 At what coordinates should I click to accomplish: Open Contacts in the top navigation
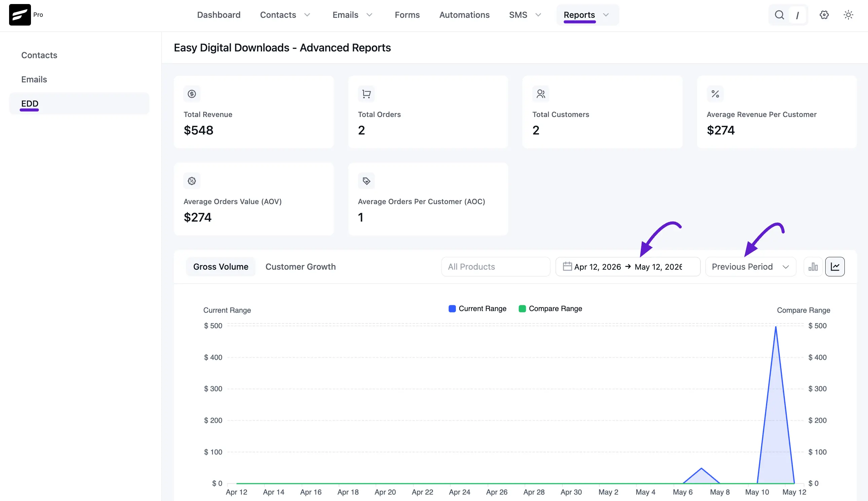[278, 15]
